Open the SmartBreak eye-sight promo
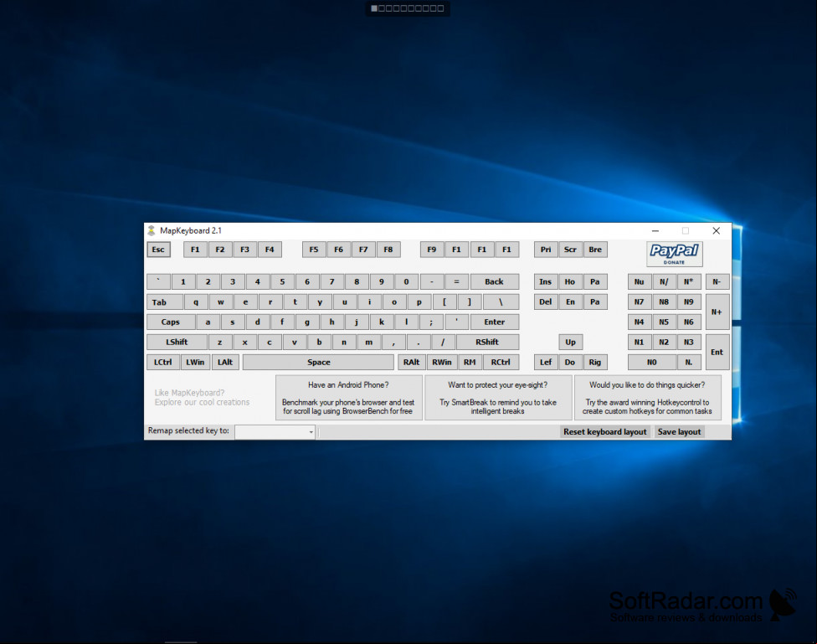Image resolution: width=817 pixels, height=644 pixels. (x=498, y=397)
